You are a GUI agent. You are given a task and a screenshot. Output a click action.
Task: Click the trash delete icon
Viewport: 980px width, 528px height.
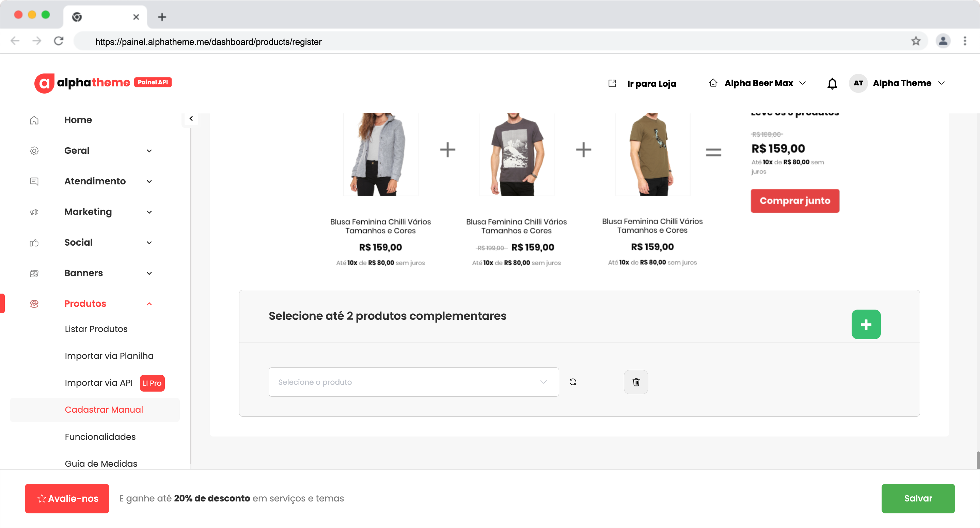636,382
